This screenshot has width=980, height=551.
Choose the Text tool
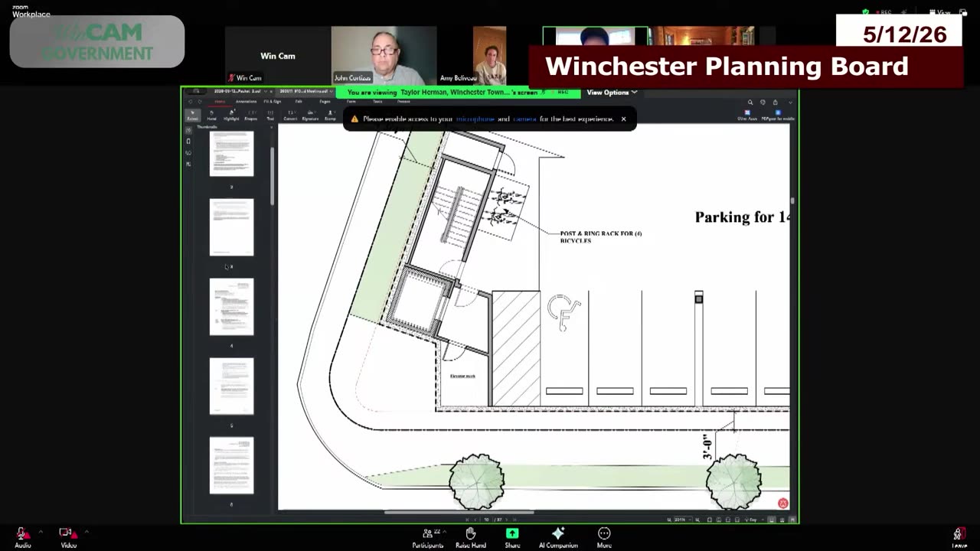click(x=270, y=116)
